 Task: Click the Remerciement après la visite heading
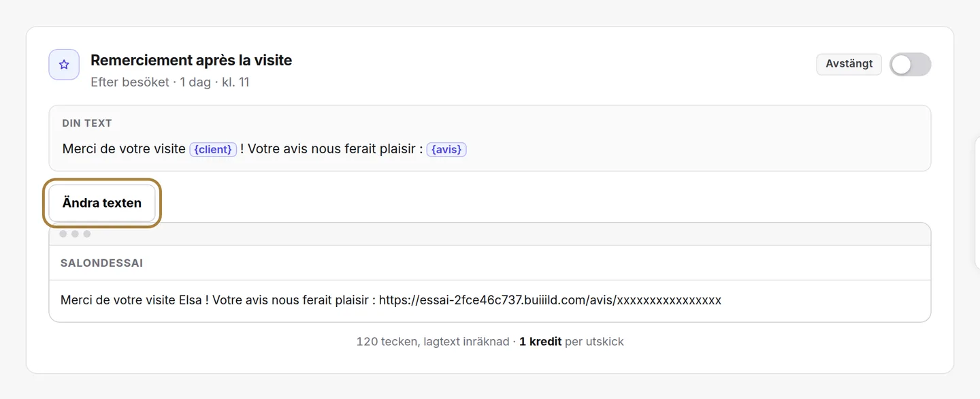[191, 60]
